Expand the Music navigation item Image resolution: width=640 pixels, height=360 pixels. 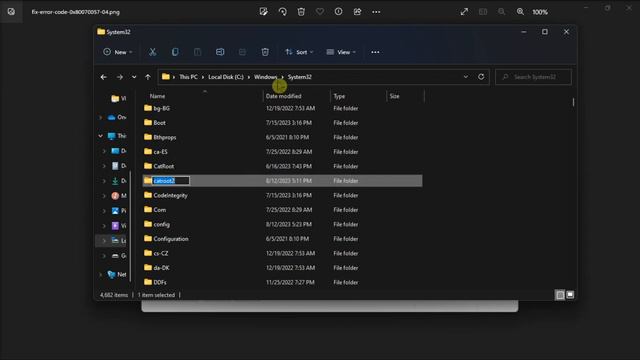click(x=104, y=196)
